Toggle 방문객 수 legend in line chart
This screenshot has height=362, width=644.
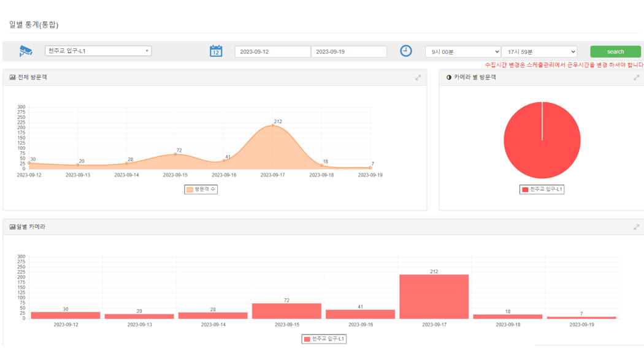click(201, 190)
